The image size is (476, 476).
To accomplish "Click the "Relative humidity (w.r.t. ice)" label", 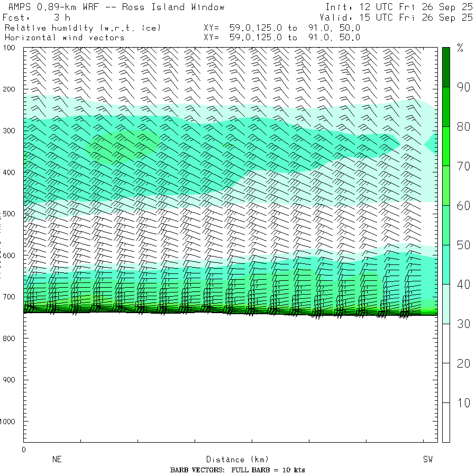I will [83, 28].
